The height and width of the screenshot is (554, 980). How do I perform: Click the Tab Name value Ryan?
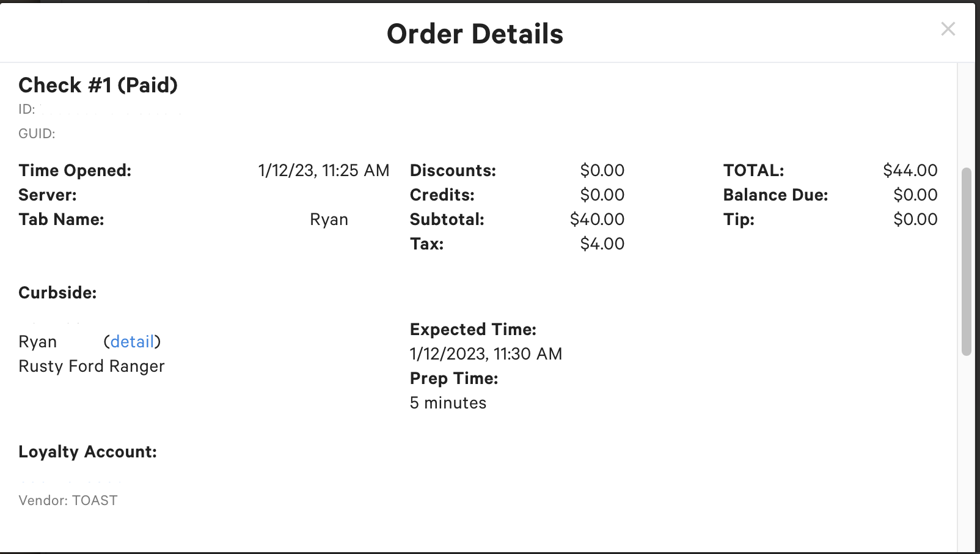point(329,220)
